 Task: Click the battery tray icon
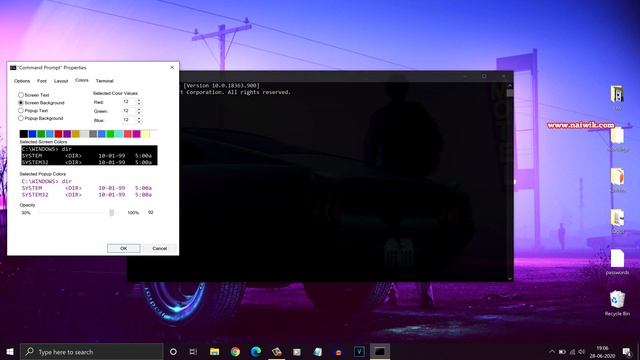point(562,351)
